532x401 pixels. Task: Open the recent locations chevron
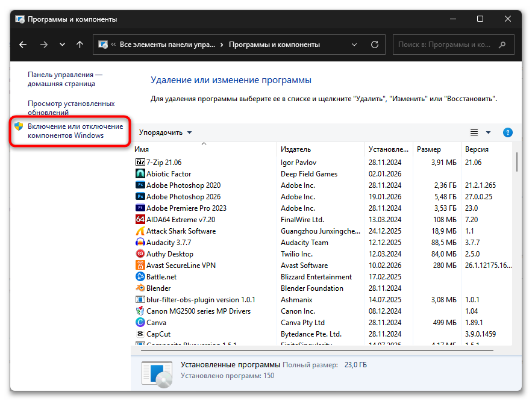point(62,45)
